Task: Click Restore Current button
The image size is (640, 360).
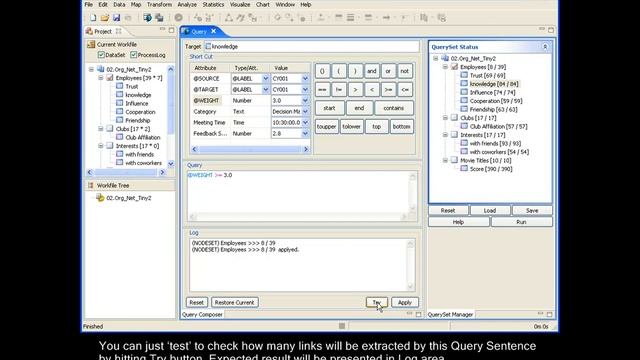Action: 235,302
